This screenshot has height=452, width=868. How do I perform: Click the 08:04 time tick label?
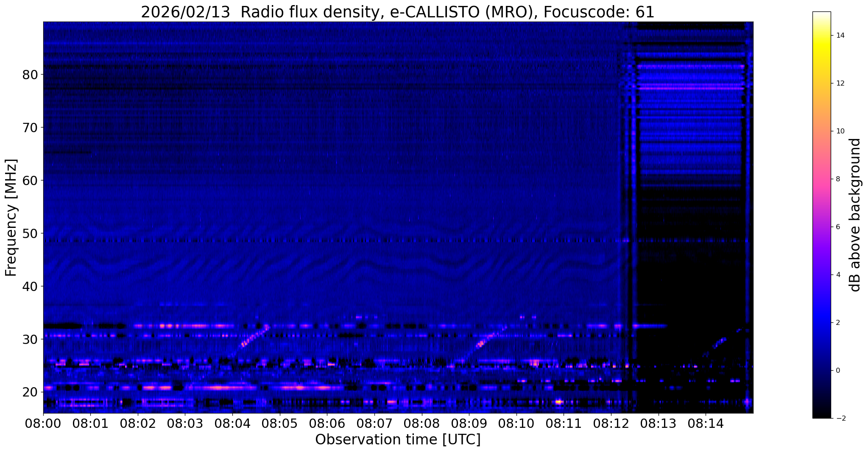coord(232,423)
